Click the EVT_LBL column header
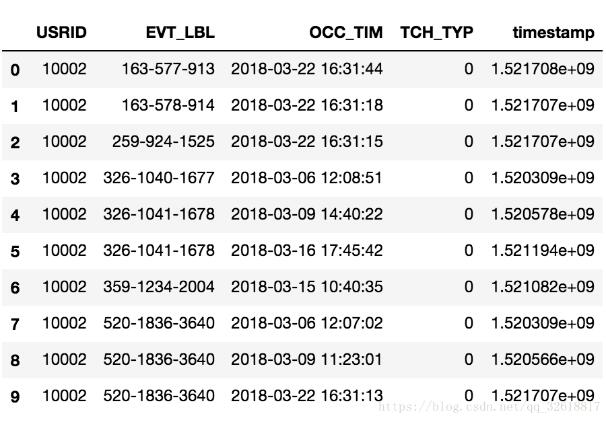Screen dimensions: 606x423 click(x=180, y=33)
